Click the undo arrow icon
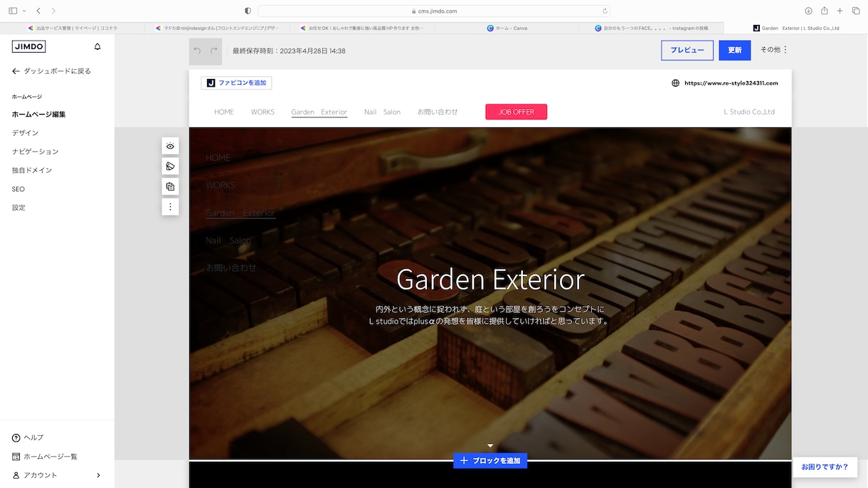Screen dimensions: 868x488 coord(197,51)
